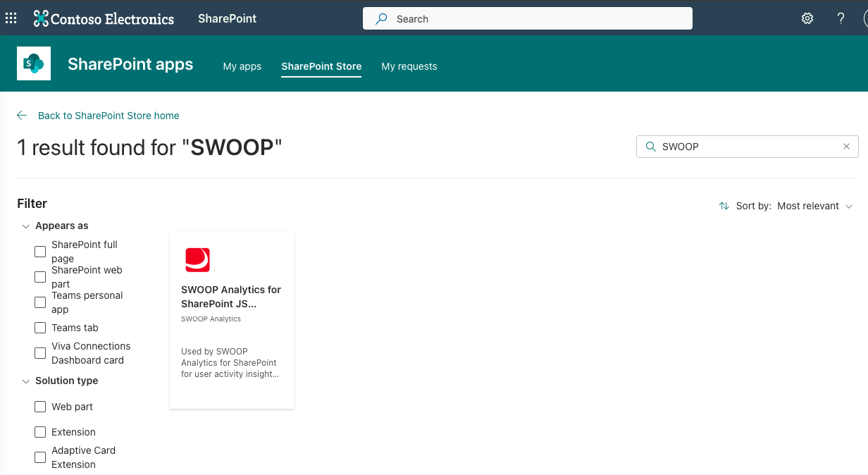Open the app launcher waffle icon

coord(11,18)
